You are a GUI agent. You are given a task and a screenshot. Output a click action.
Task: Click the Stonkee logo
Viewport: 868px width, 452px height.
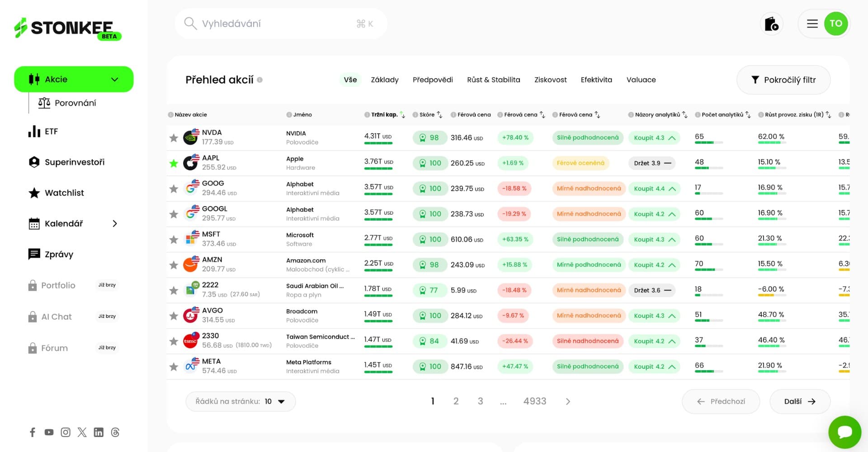[x=68, y=28]
